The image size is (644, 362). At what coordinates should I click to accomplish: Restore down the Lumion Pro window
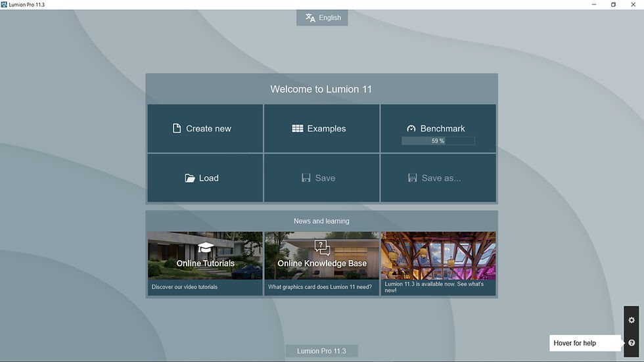tap(613, 5)
